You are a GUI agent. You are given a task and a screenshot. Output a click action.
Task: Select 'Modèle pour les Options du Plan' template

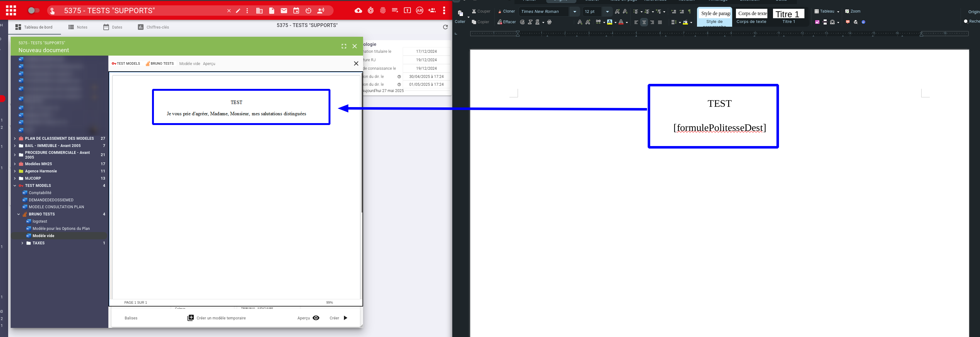point(61,229)
